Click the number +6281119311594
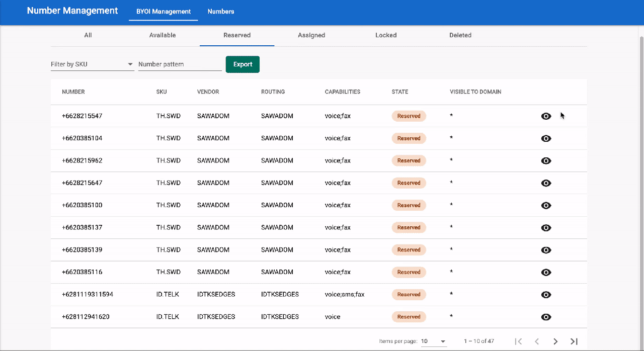This screenshot has height=351, width=644. [88, 295]
